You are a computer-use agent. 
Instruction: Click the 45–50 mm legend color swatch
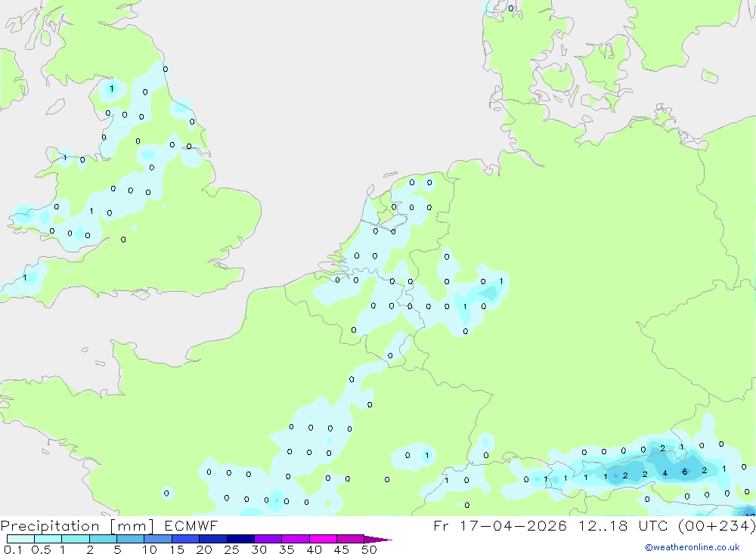click(351, 539)
